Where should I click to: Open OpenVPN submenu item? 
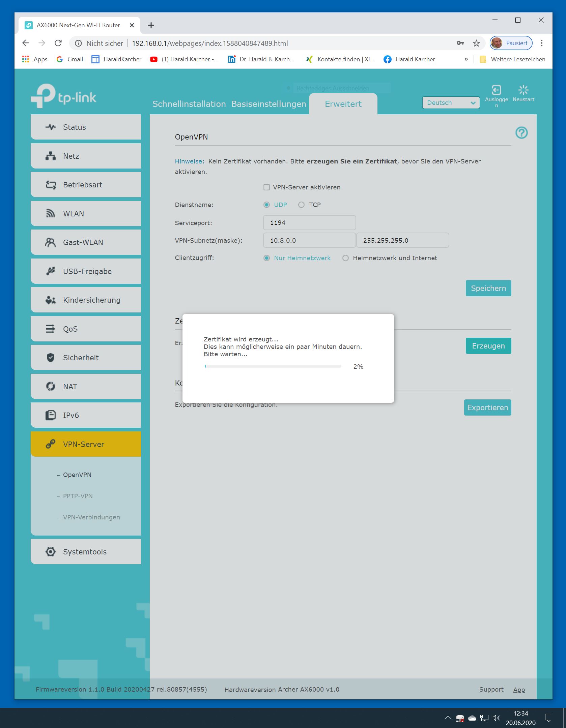pyautogui.click(x=77, y=475)
